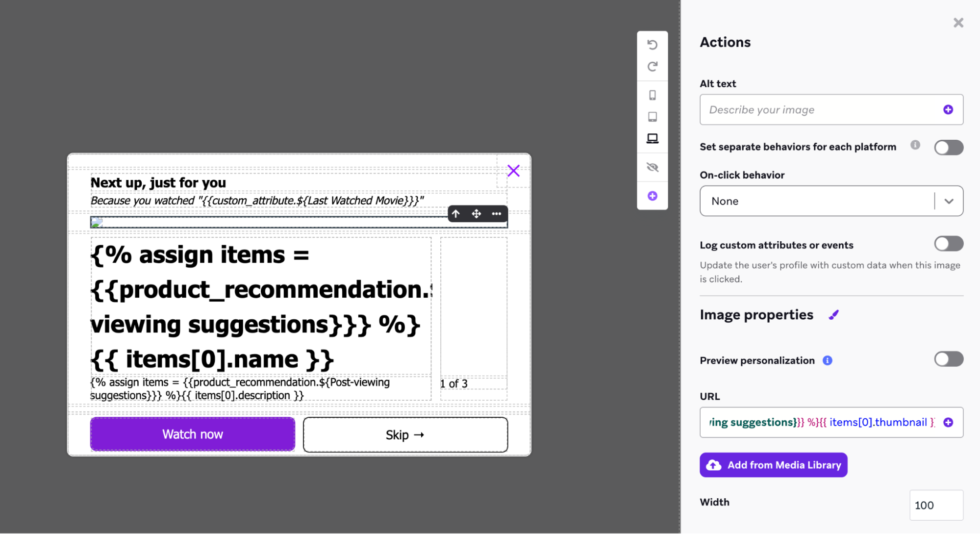Screen dimensions: 980x534
Task: Click the Width value field
Action: [x=935, y=505]
